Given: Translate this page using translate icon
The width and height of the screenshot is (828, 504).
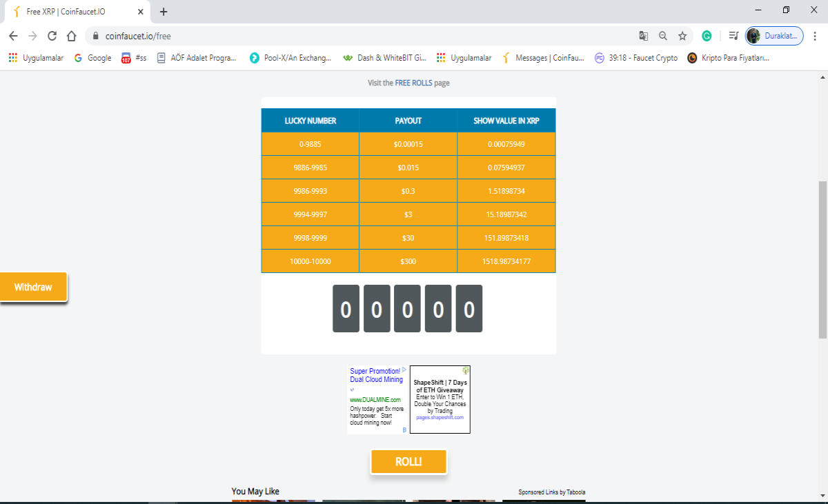Looking at the screenshot, I should [x=643, y=36].
